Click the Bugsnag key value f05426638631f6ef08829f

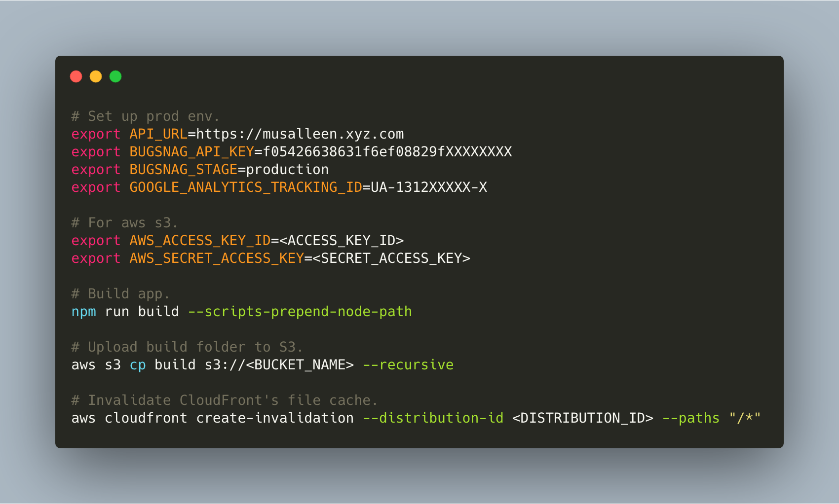pos(387,152)
